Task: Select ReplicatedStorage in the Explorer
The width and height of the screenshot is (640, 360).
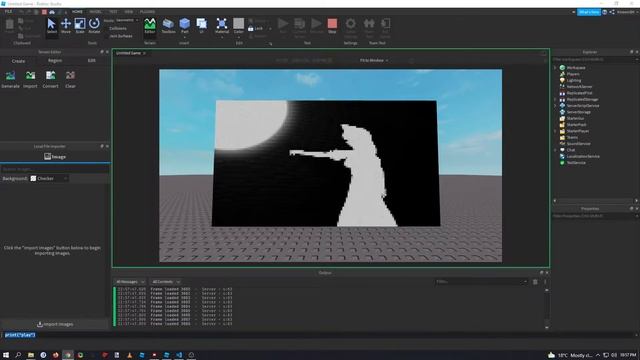Action: click(x=582, y=100)
